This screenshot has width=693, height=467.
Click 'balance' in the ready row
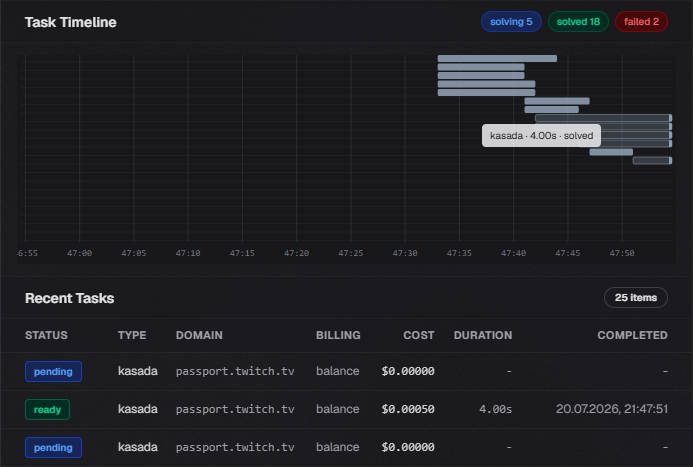[x=338, y=409]
